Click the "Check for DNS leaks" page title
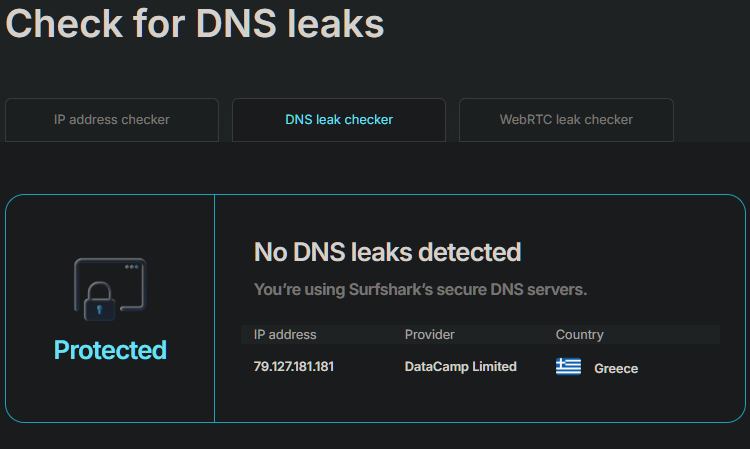Viewport: 750px width, 449px height. pyautogui.click(x=195, y=24)
